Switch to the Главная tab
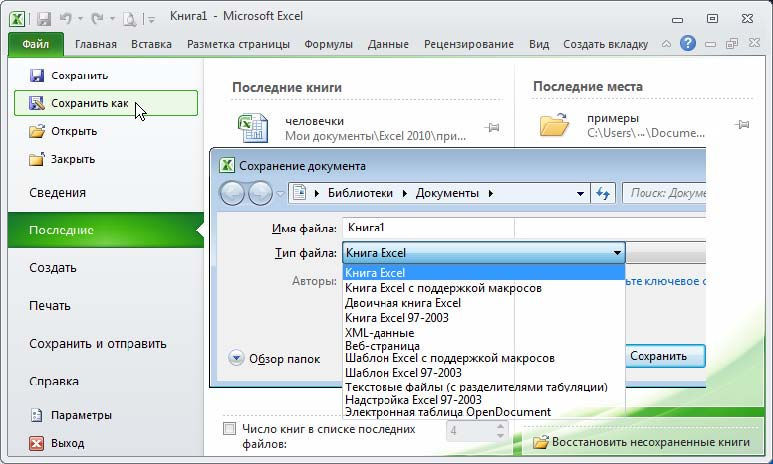Screen dimensions: 773x464 click(96, 44)
